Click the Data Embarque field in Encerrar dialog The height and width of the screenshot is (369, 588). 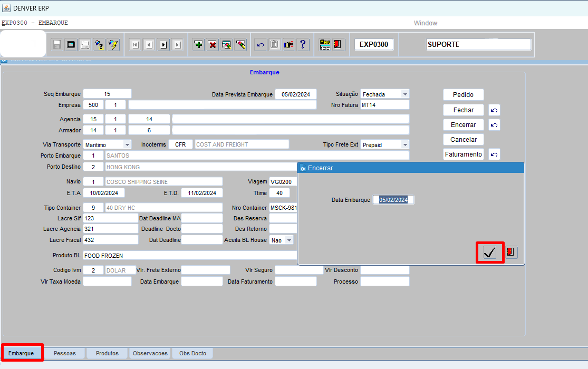[x=393, y=200]
